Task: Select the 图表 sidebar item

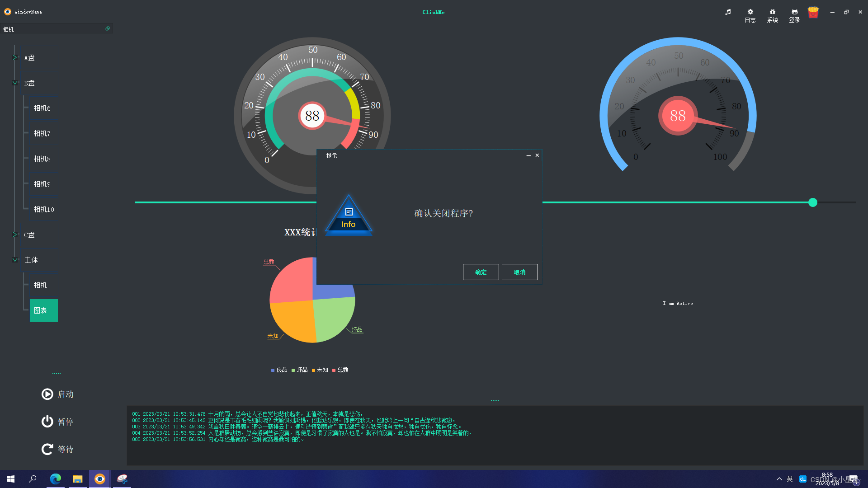Action: (43, 310)
